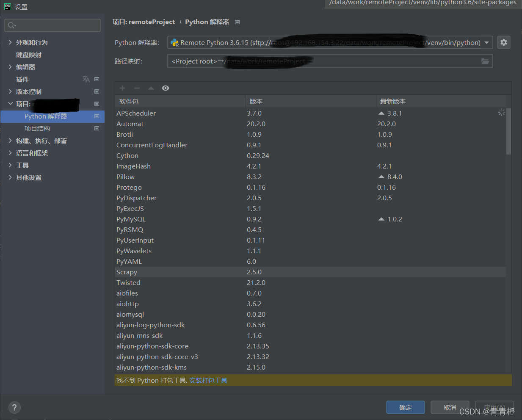The width and height of the screenshot is (522, 420).
Task: Click the install package plus icon
Action: (x=122, y=88)
